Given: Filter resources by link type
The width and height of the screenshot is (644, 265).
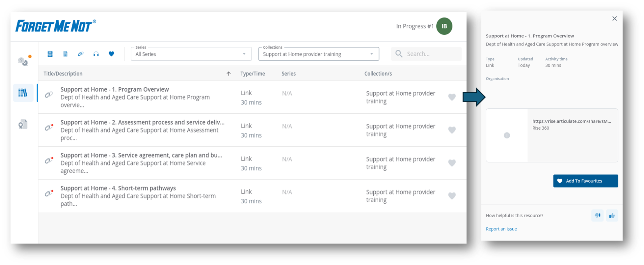Looking at the screenshot, I should [81, 54].
